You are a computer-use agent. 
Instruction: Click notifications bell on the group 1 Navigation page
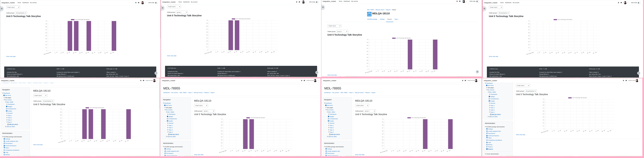click(x=302, y=80)
